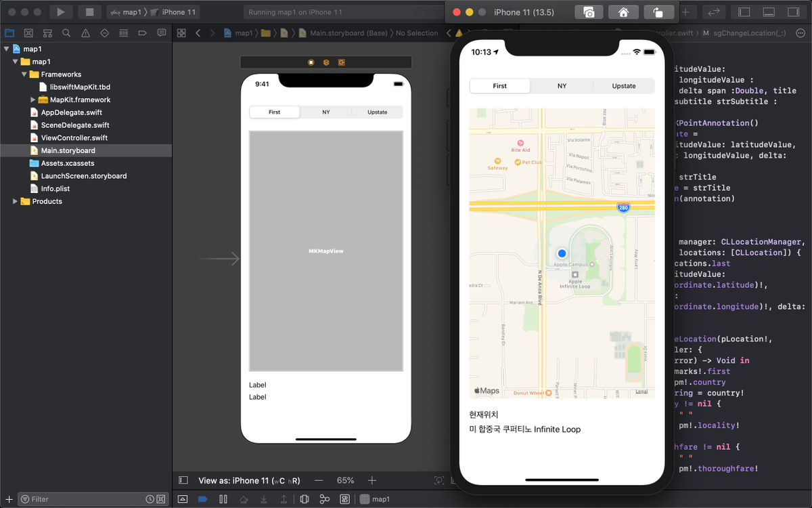This screenshot has height=508, width=812.
Task: Go forward in editor history
Action: click(x=212, y=33)
